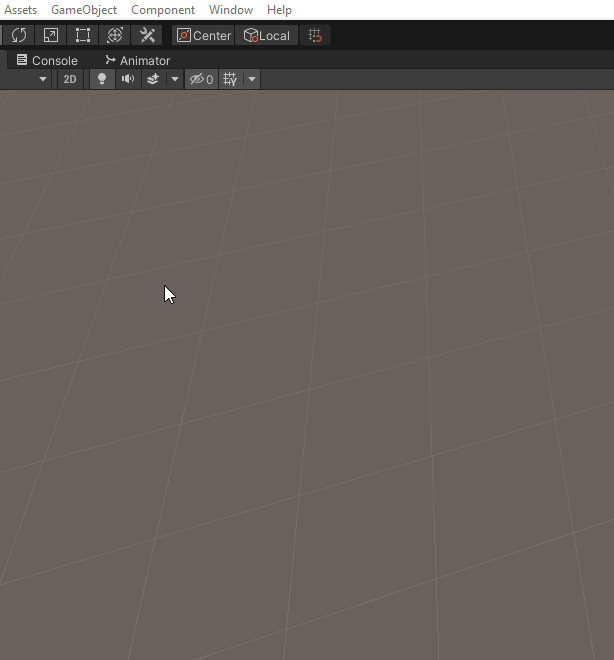Toggle pivot mode Center button

(x=203, y=35)
